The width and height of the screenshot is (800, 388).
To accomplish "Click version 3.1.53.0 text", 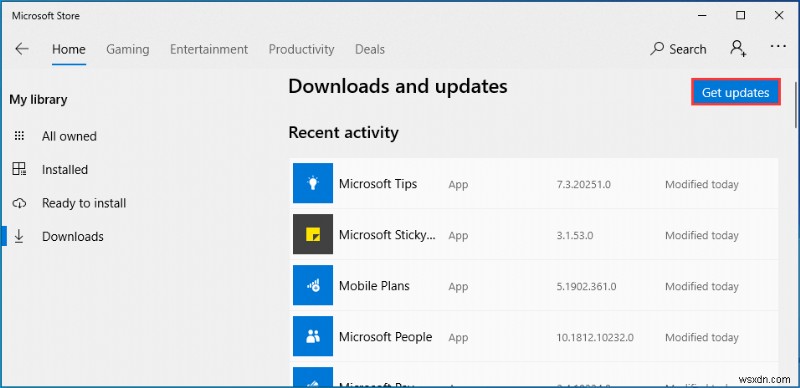I will click(575, 235).
